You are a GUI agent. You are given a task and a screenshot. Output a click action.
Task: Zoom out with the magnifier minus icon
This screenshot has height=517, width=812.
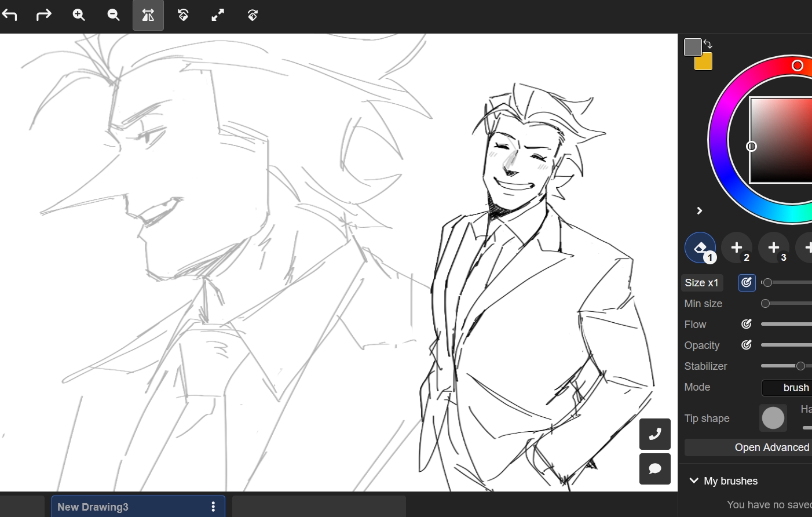click(114, 15)
